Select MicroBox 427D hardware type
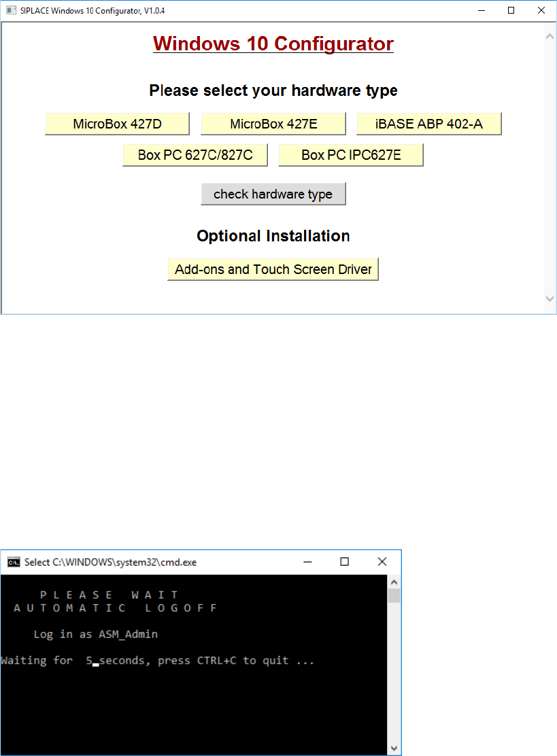Viewport: 557px width, 756px height. pos(117,124)
